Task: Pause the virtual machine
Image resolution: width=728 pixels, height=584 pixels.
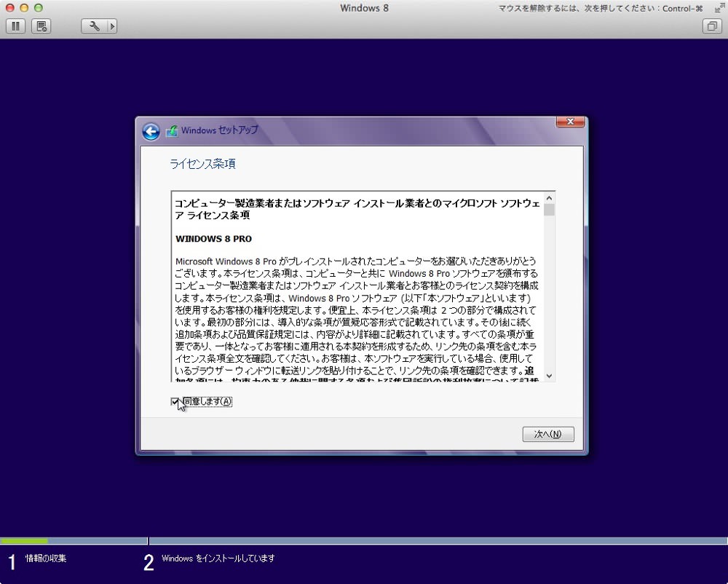Action: click(x=15, y=26)
